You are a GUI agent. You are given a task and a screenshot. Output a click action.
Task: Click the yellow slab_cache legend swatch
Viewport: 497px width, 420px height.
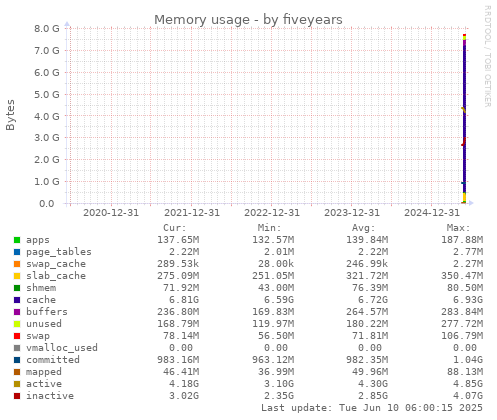[17, 276]
